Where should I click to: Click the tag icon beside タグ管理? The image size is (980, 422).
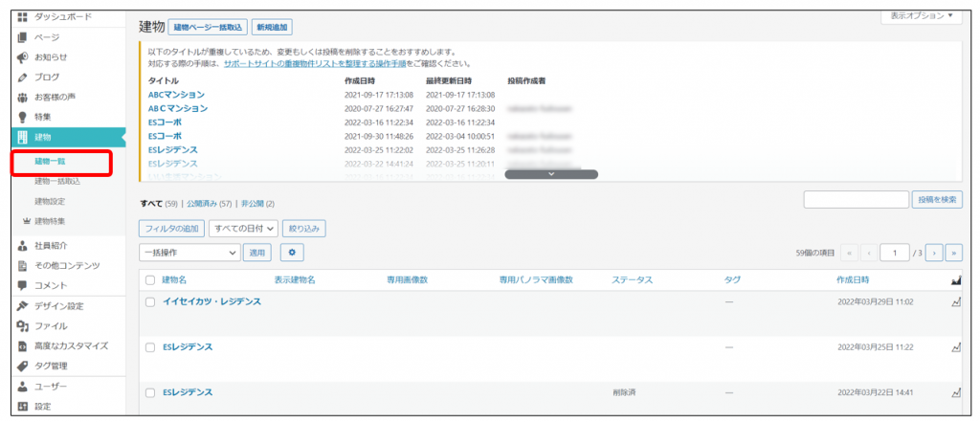pyautogui.click(x=22, y=366)
